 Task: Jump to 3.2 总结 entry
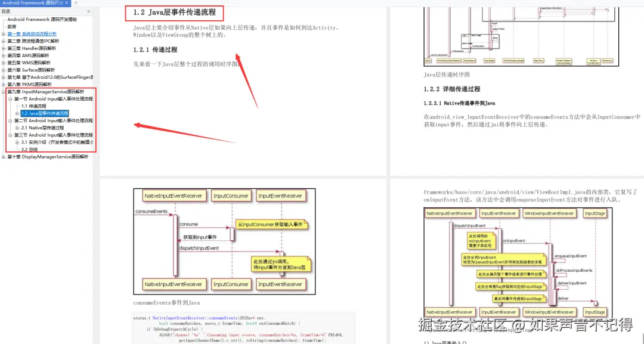[29, 150]
